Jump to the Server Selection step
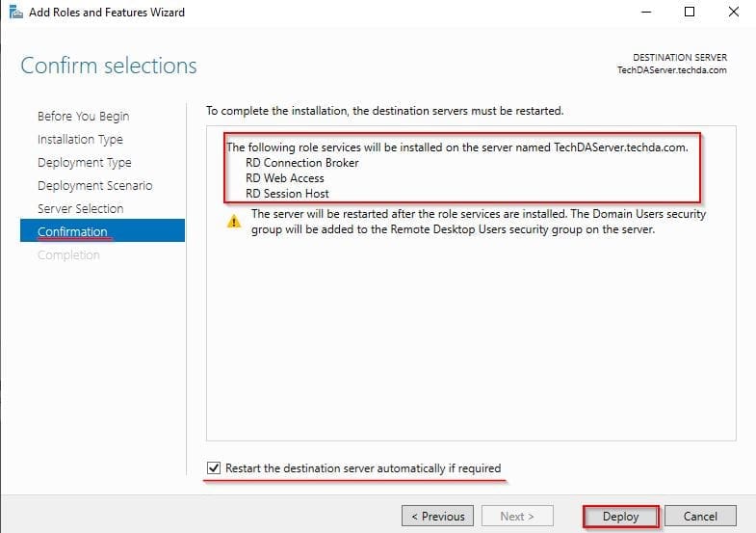This screenshot has width=756, height=533. (x=80, y=209)
